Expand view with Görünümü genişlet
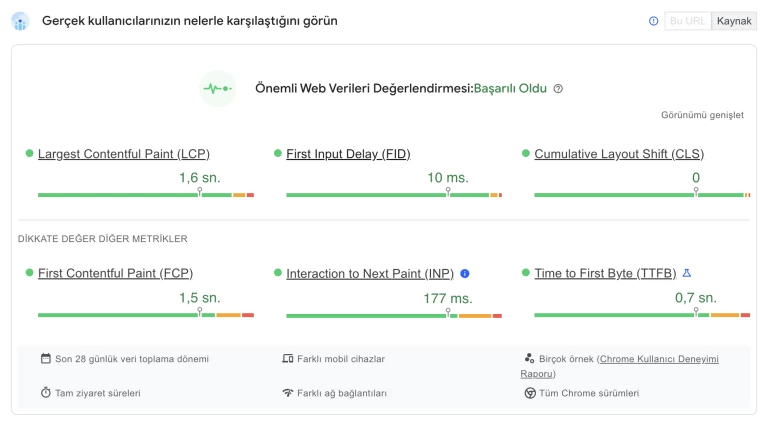This screenshot has width=768, height=422. [x=702, y=115]
